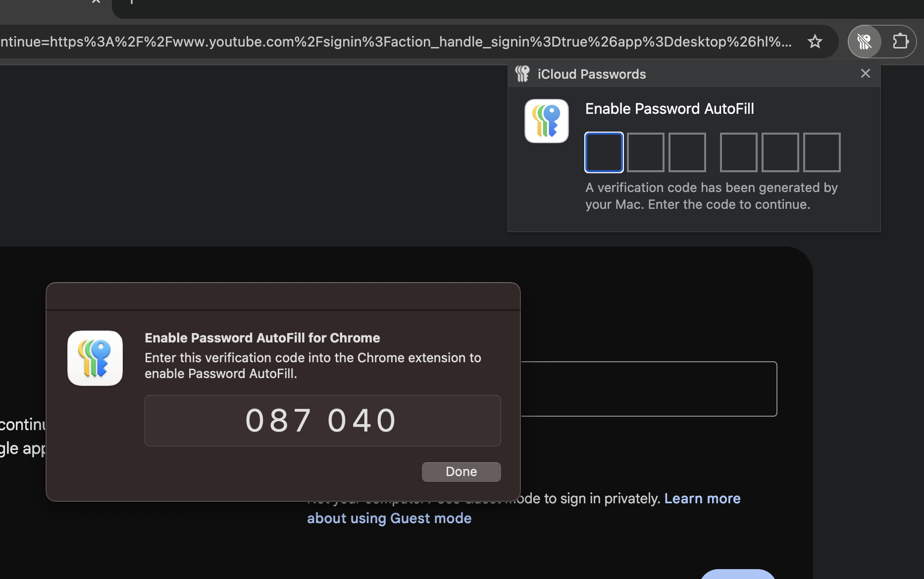924x579 pixels.
Task: Click the Enable Password AutoFill popup heading
Action: pyautogui.click(x=669, y=109)
